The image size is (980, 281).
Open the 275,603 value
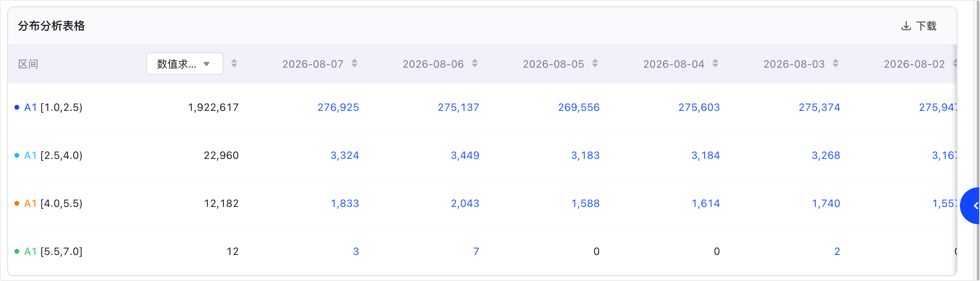pyautogui.click(x=699, y=107)
